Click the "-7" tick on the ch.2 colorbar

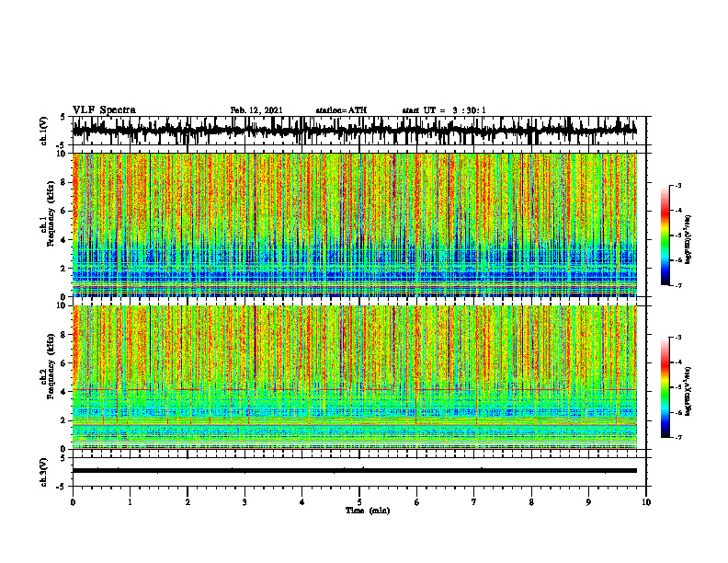pyautogui.click(x=678, y=437)
